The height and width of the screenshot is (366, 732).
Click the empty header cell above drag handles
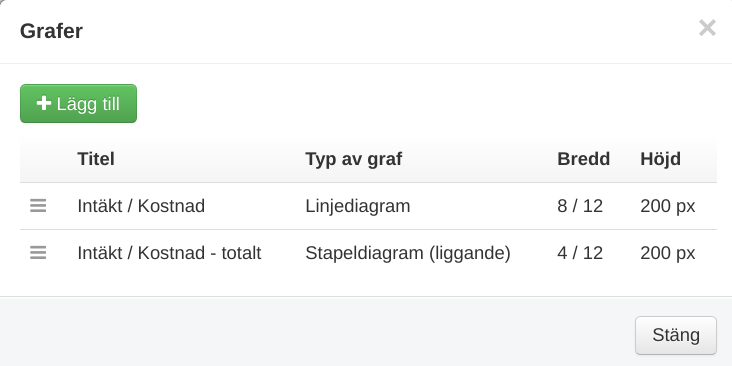[x=38, y=159]
